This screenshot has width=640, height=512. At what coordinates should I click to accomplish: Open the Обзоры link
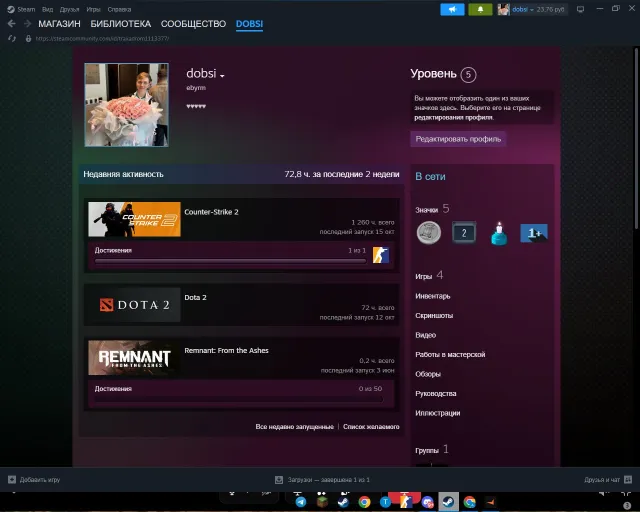428,374
